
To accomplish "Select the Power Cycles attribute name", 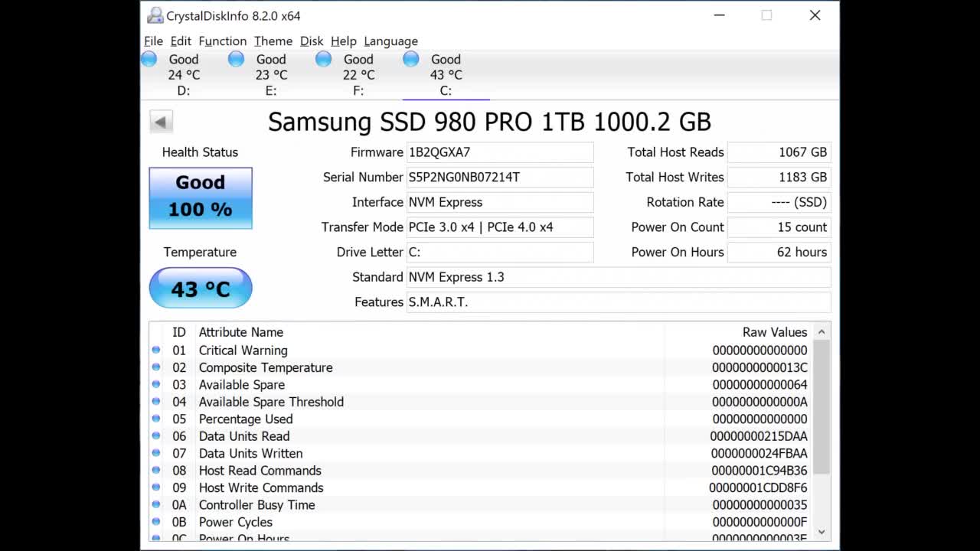I will (x=236, y=522).
